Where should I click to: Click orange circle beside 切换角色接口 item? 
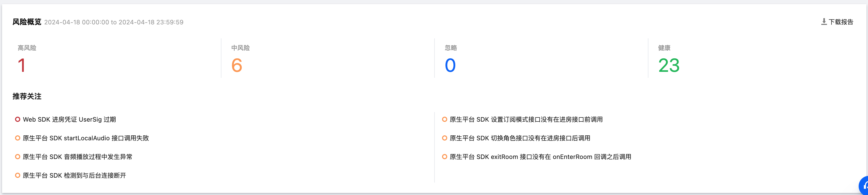(x=444, y=138)
